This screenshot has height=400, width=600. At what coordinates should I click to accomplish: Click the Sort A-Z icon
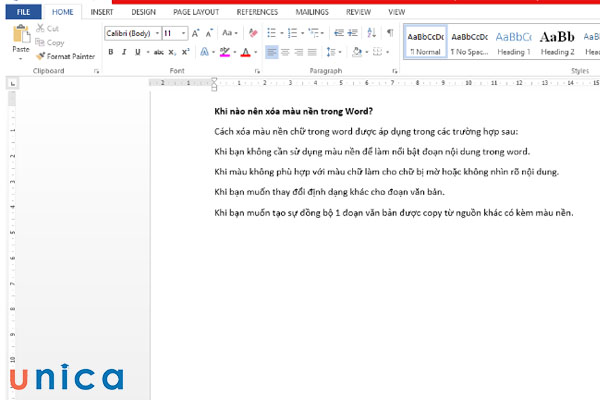(371, 33)
